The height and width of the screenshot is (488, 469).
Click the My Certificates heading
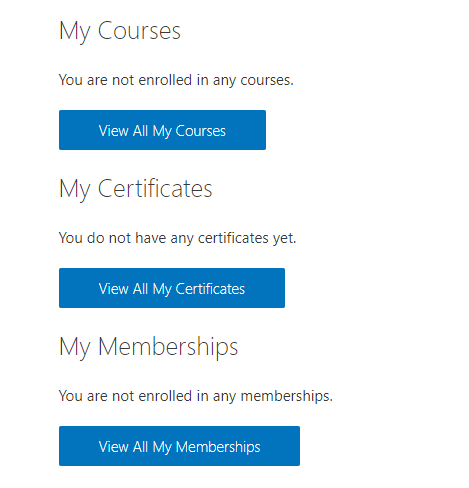click(x=136, y=189)
